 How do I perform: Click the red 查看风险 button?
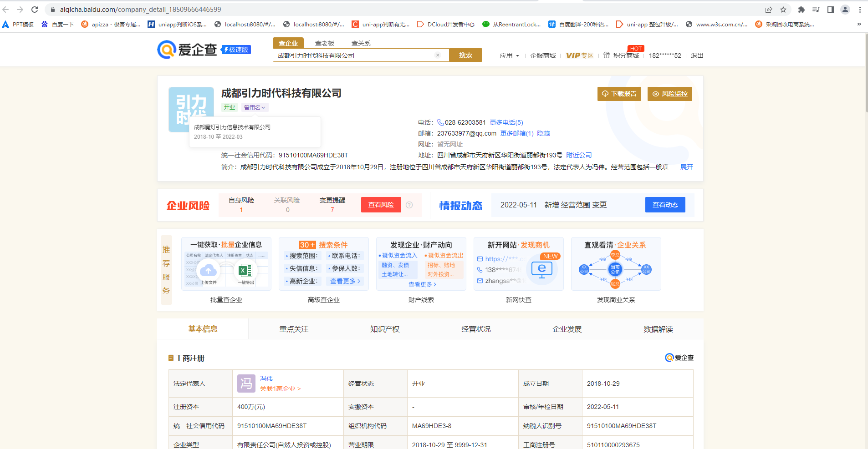381,205
